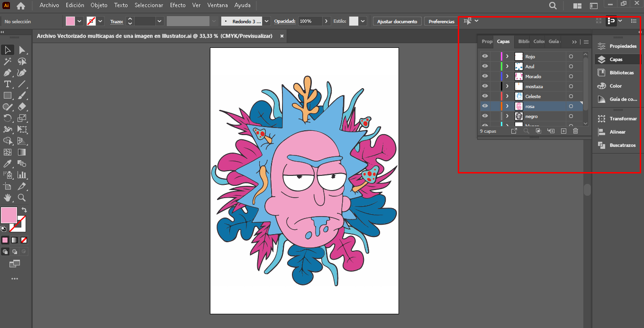Select the Symbol Sprayer tool
Image resolution: width=644 pixels, height=328 pixels.
[8, 175]
